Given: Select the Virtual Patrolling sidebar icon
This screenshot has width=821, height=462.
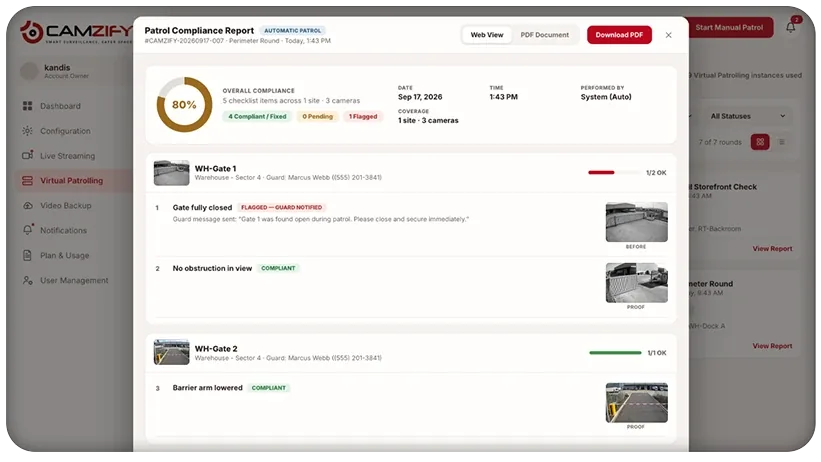Looking at the screenshot, I should (27, 181).
